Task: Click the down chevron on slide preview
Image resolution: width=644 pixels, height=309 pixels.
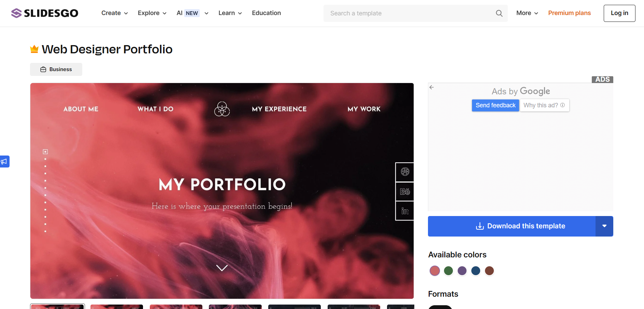Action: tap(222, 268)
